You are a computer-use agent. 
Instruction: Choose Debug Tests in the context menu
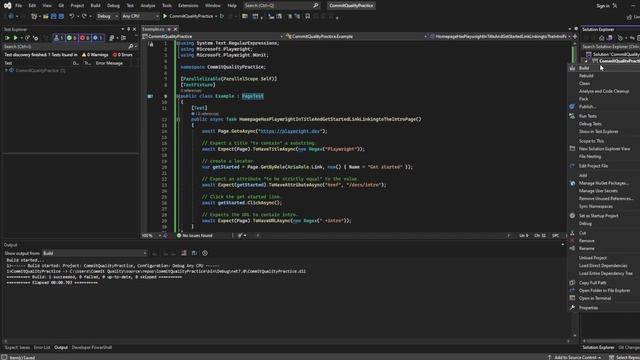pos(590,124)
